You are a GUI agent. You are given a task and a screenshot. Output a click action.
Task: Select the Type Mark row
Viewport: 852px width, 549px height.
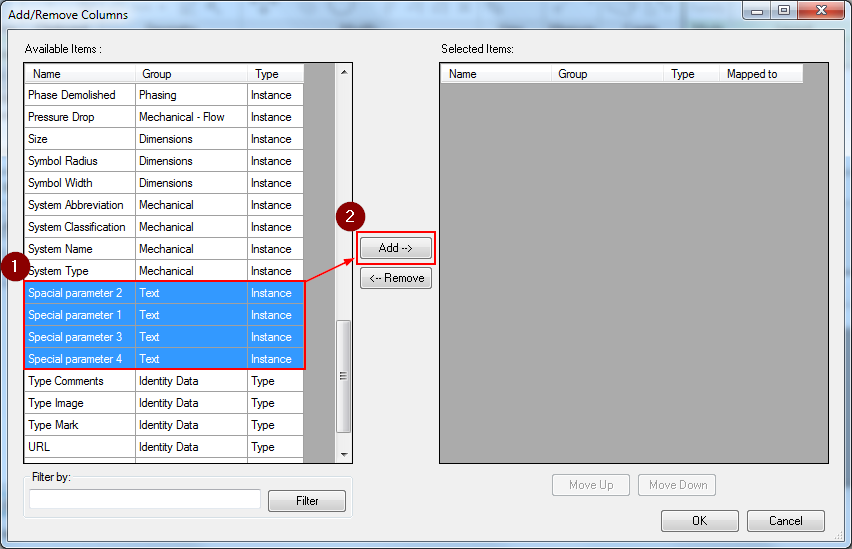(x=164, y=425)
